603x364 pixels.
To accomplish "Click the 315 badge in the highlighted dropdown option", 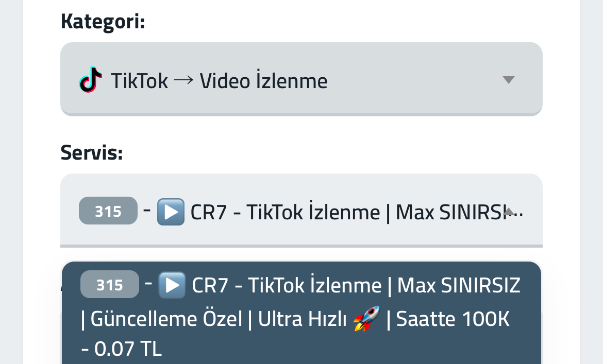I will click(x=110, y=284).
